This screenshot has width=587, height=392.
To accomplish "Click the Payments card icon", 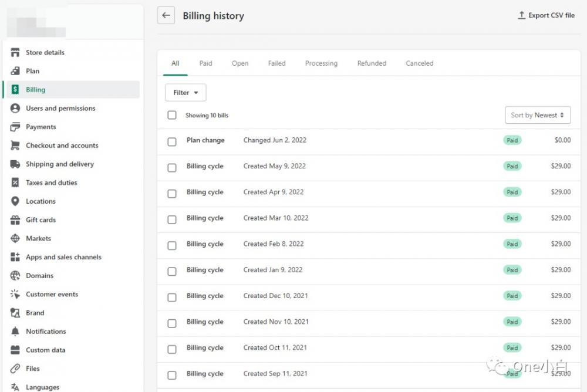I will click(15, 127).
